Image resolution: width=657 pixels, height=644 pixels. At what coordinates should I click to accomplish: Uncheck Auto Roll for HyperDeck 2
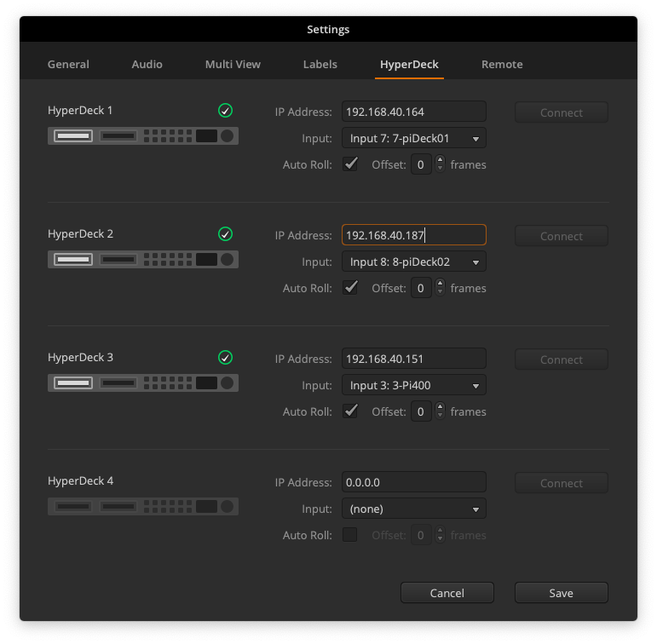coord(350,288)
